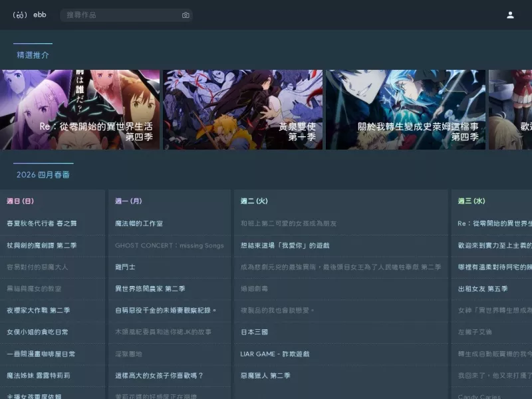Image resolution: width=532 pixels, height=399 pixels.
Task: Open GHOST CONCERT: missing Songs entry
Action: [170, 245]
